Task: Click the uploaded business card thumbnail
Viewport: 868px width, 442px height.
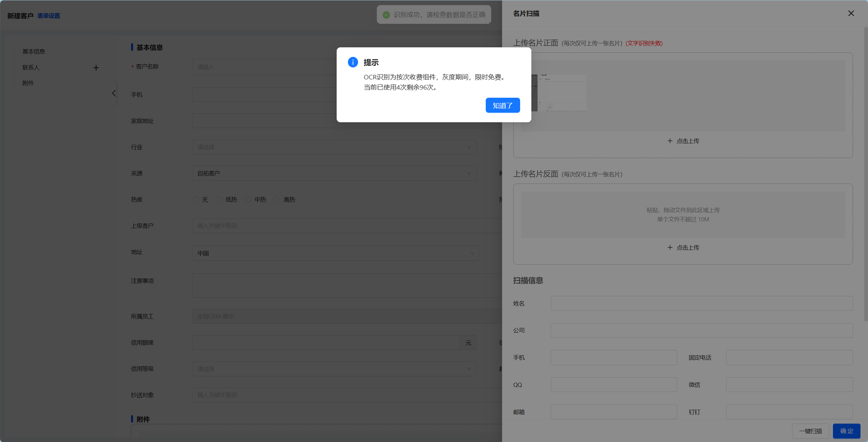Action: (558, 93)
